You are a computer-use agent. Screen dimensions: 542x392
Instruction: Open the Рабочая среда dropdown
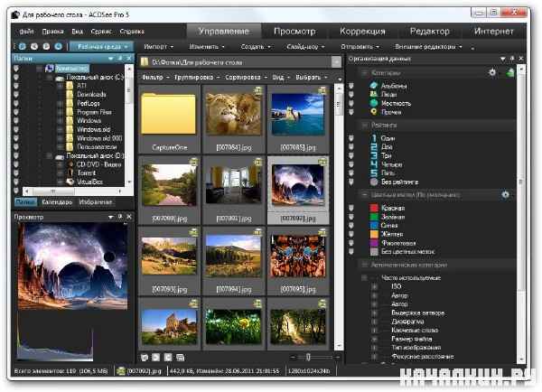[x=101, y=46]
